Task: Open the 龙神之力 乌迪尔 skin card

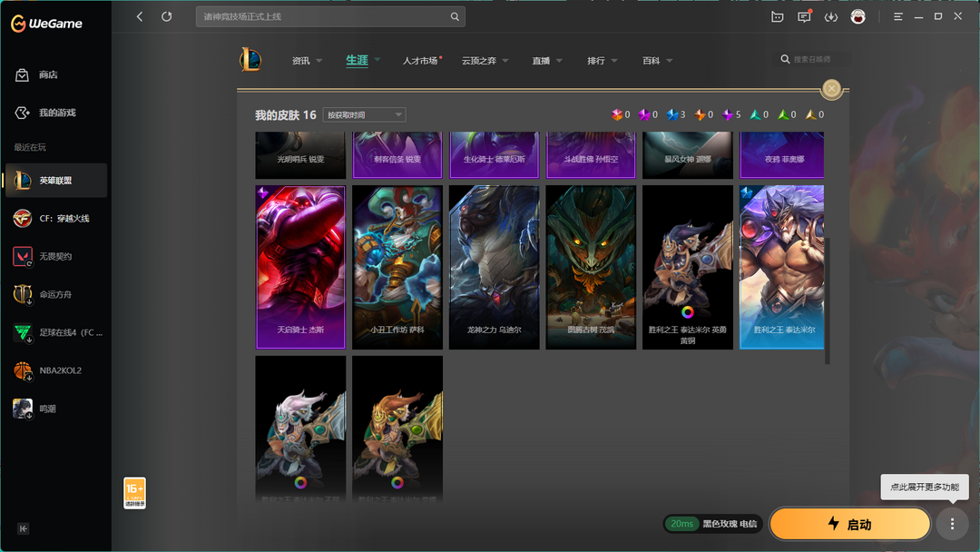Action: pyautogui.click(x=495, y=267)
